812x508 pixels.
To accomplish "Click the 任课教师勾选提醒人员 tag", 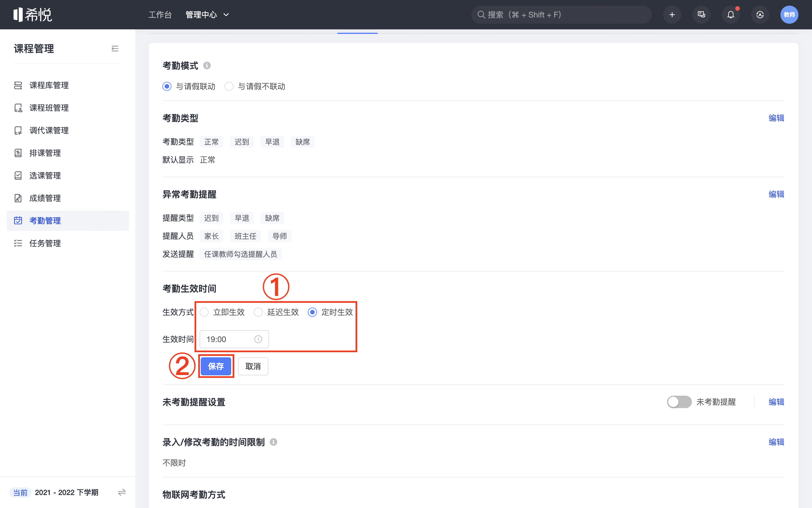I will [x=240, y=254].
